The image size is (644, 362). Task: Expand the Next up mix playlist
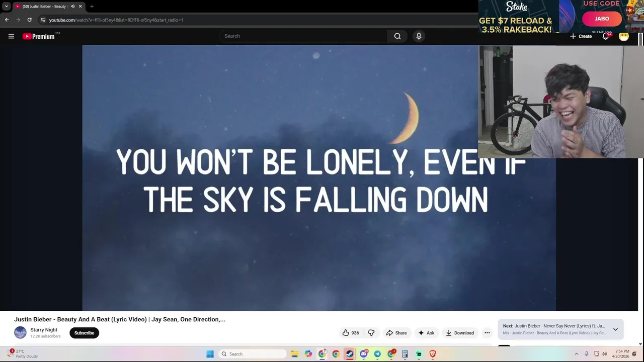click(615, 329)
